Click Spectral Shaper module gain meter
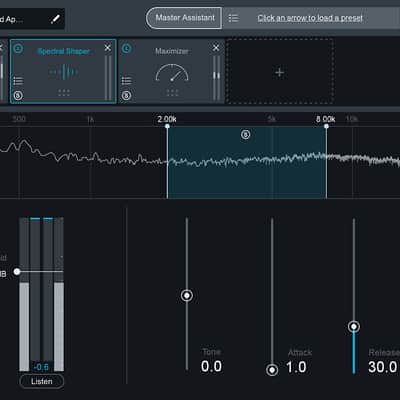 click(108, 77)
